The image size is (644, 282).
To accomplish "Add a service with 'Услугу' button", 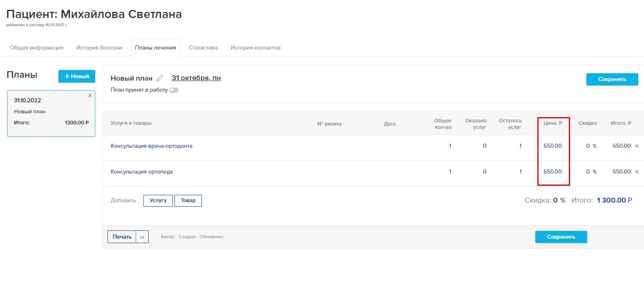I will pyautogui.click(x=158, y=201).
